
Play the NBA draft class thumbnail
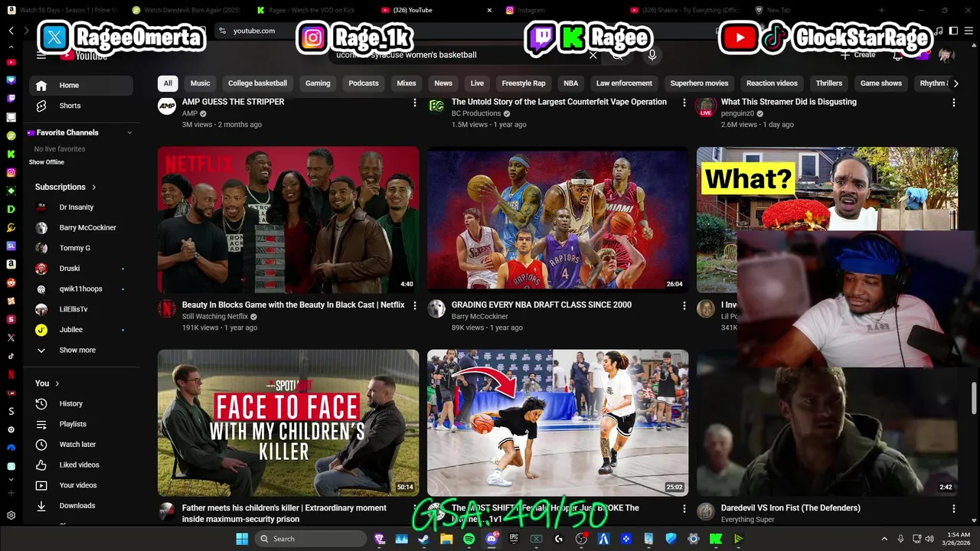coord(557,220)
